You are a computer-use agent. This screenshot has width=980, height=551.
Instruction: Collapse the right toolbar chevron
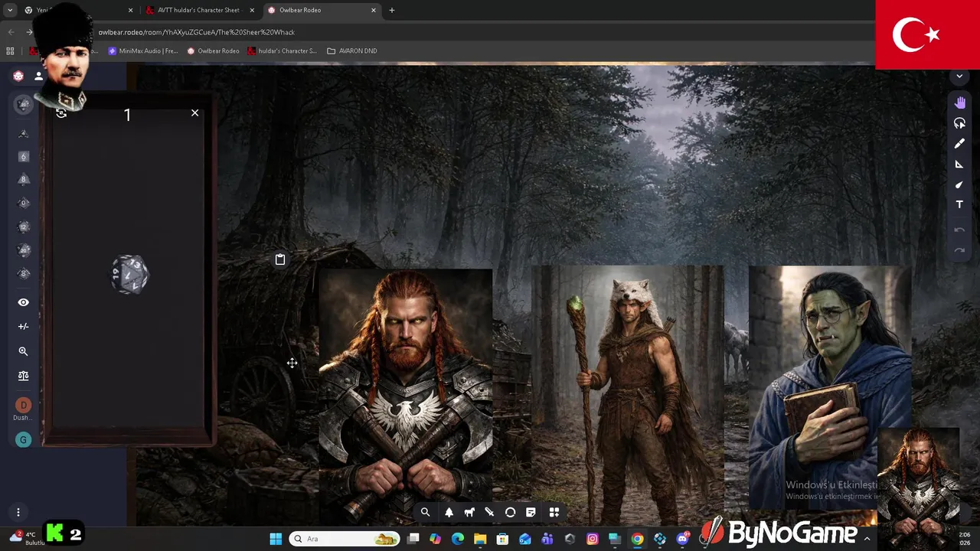click(x=959, y=77)
